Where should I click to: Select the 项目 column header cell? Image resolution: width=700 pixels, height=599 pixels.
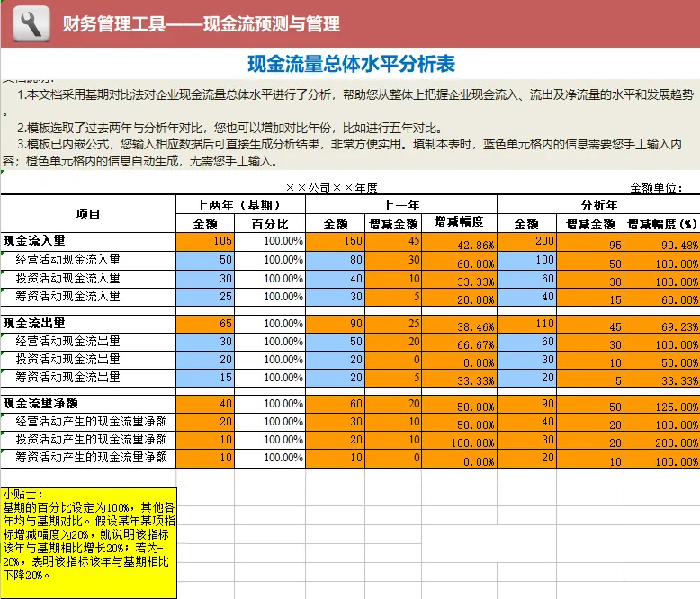click(88, 214)
